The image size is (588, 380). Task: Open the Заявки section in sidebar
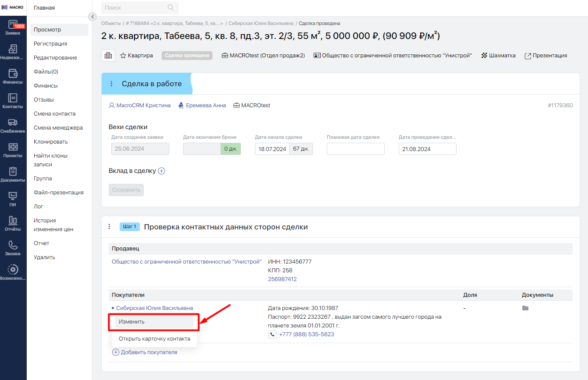click(13, 27)
